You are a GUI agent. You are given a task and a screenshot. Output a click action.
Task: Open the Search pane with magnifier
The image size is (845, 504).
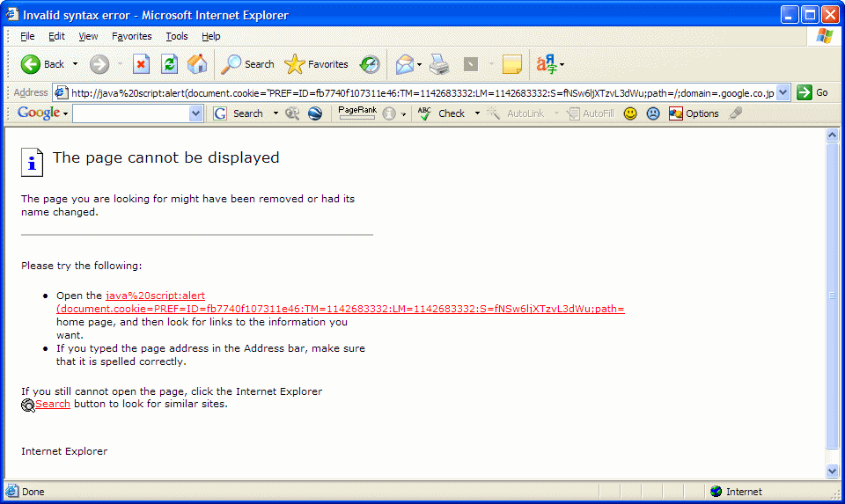(x=248, y=64)
